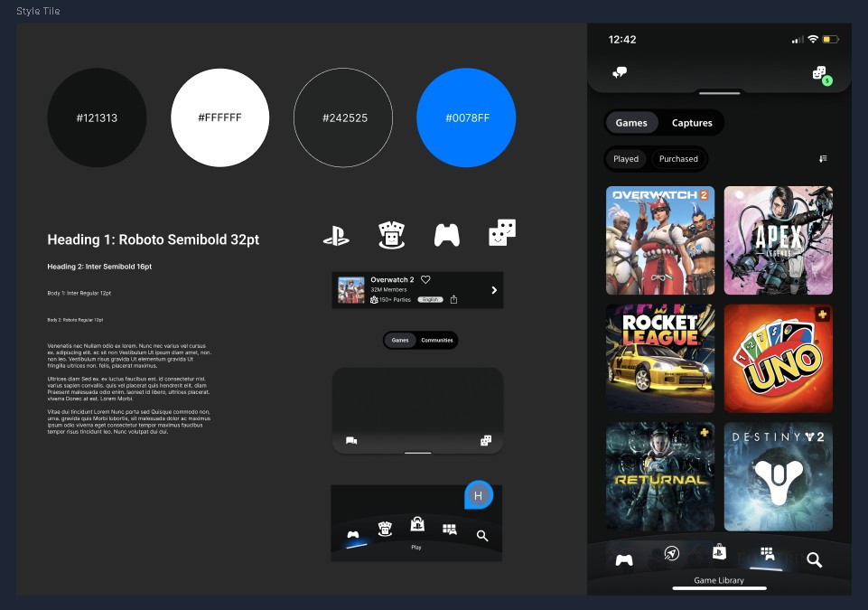
Task: Pick the #121313 black color circle
Action: point(97,117)
